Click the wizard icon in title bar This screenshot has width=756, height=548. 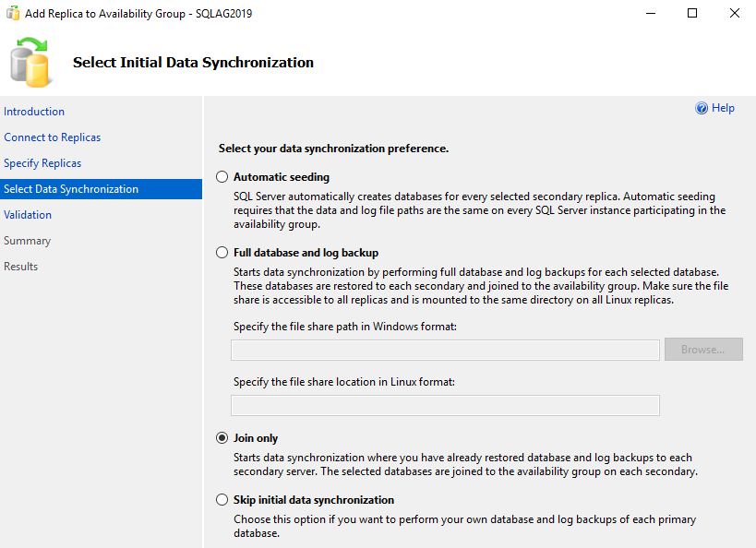point(13,14)
